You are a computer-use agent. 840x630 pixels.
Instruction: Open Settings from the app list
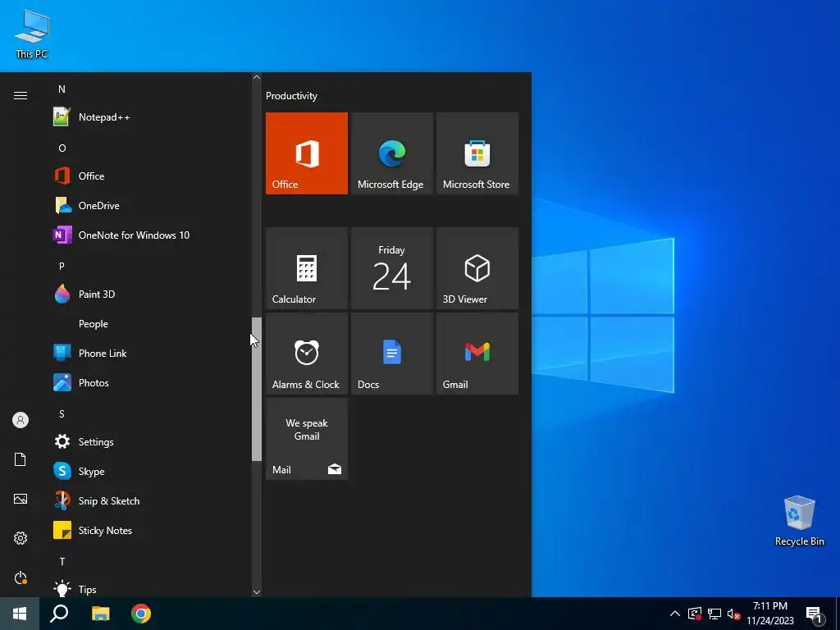[x=150, y=442]
